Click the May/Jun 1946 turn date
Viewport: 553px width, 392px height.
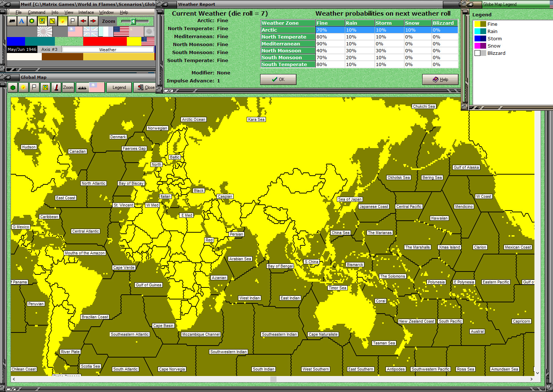(x=22, y=49)
